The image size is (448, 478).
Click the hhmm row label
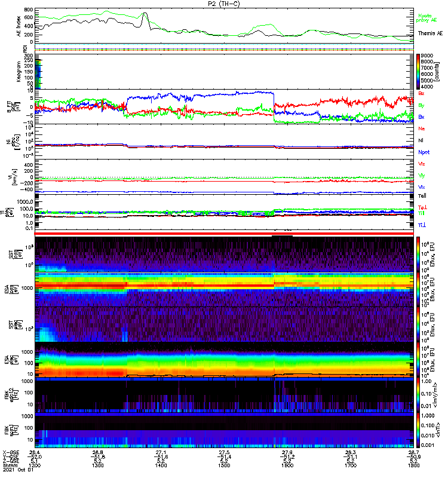9,465
